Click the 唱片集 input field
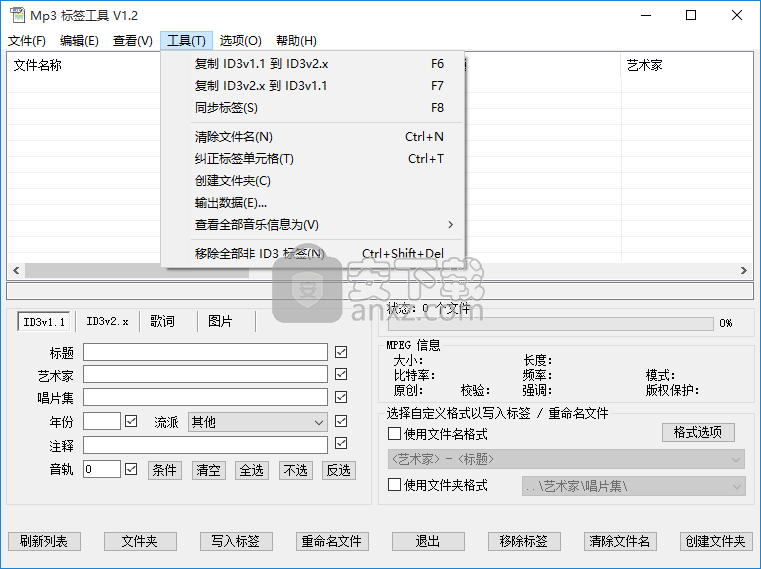The width and height of the screenshot is (761, 569). [x=205, y=397]
